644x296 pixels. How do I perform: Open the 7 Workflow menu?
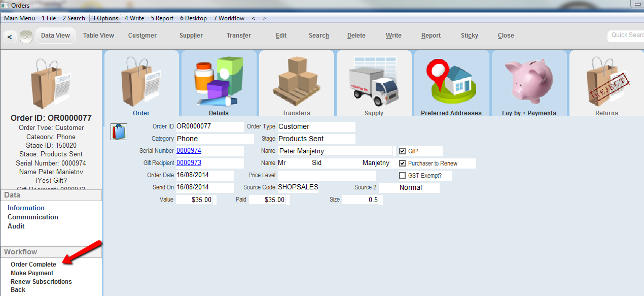coord(229,18)
